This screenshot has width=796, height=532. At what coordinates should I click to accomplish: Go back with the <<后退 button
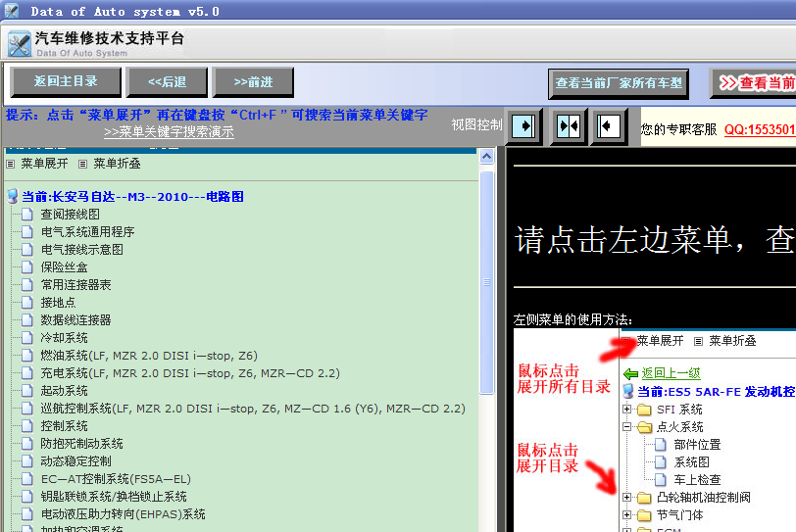click(x=167, y=82)
